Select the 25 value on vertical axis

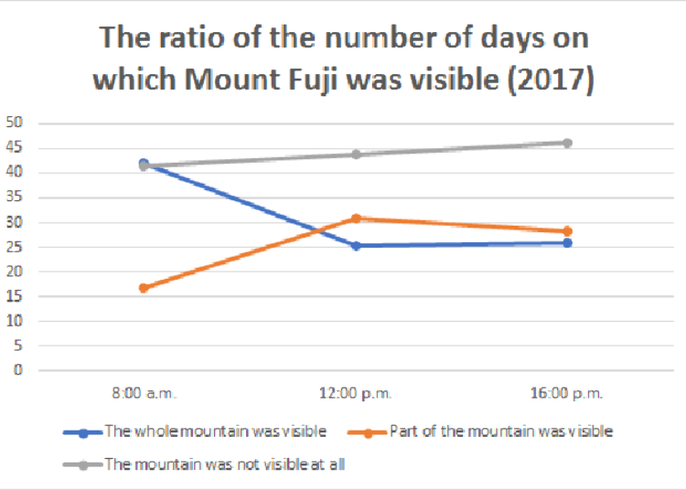point(17,246)
